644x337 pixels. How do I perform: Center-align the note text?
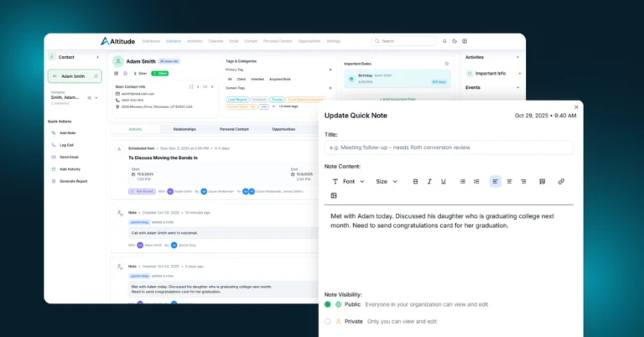click(x=509, y=181)
